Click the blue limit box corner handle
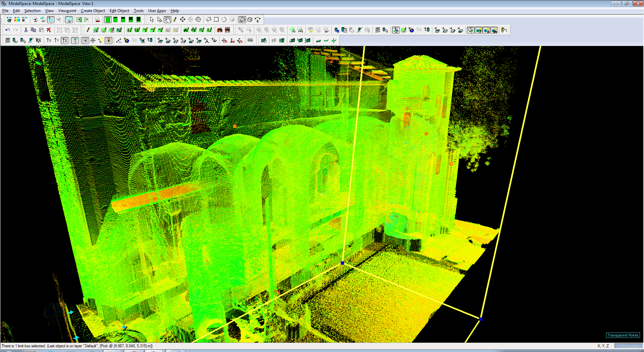 point(342,263)
